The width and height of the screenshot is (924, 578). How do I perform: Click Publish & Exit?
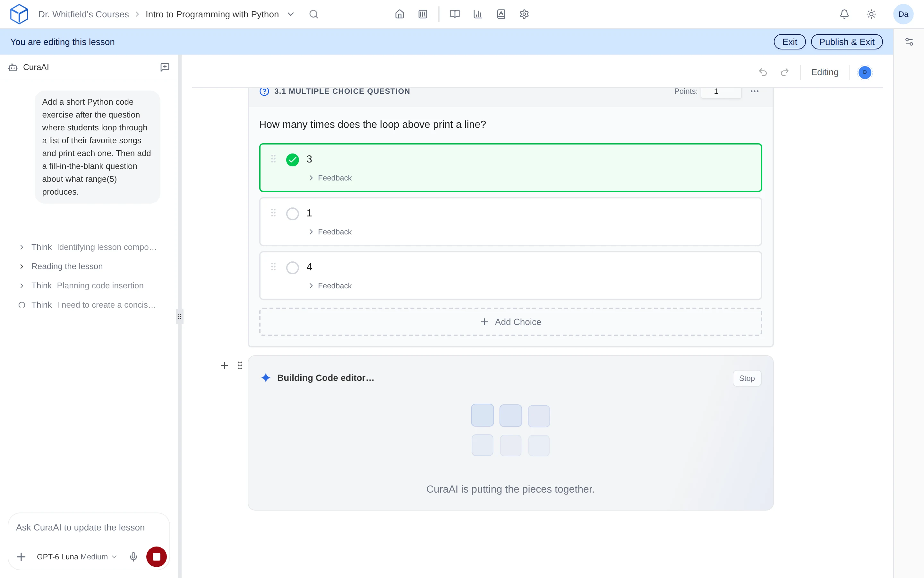coord(846,42)
